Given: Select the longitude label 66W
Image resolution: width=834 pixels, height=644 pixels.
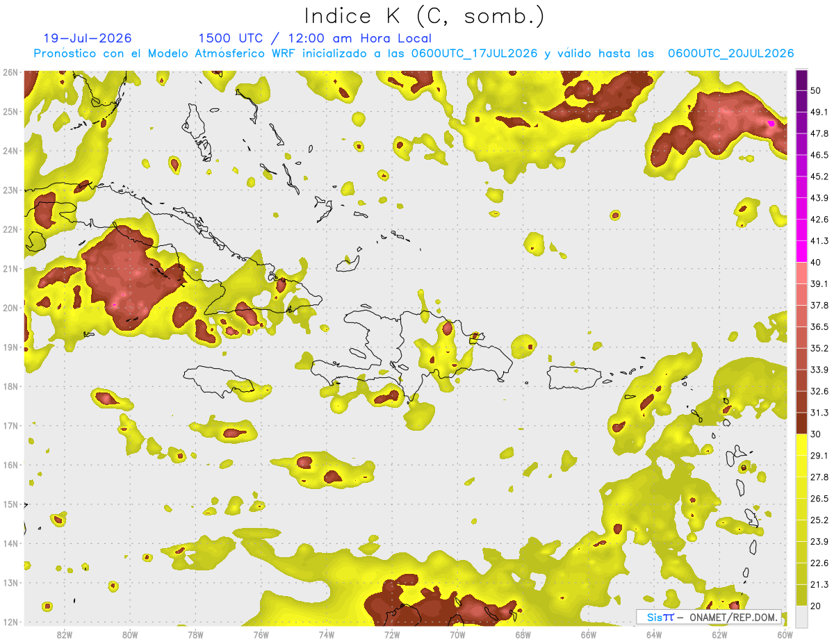Looking at the screenshot, I should coord(589,634).
